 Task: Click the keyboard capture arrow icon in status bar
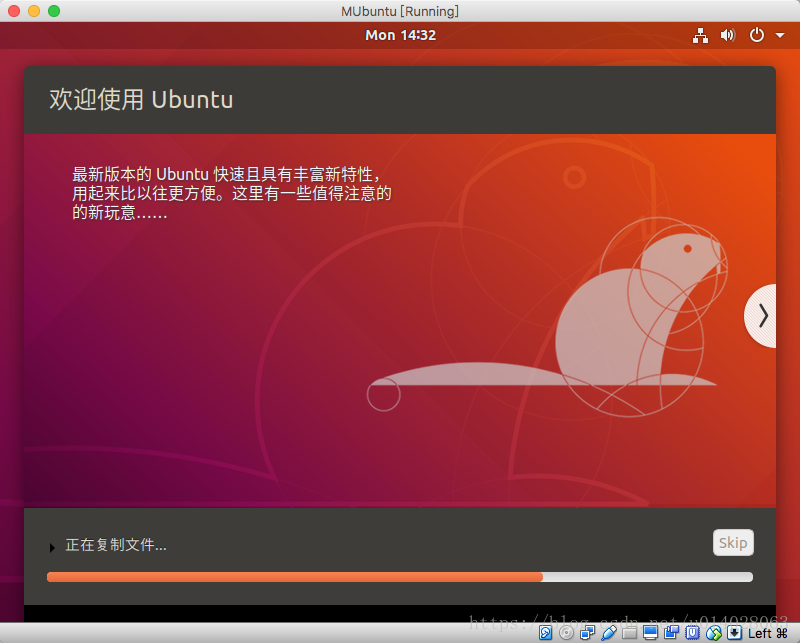point(734,633)
